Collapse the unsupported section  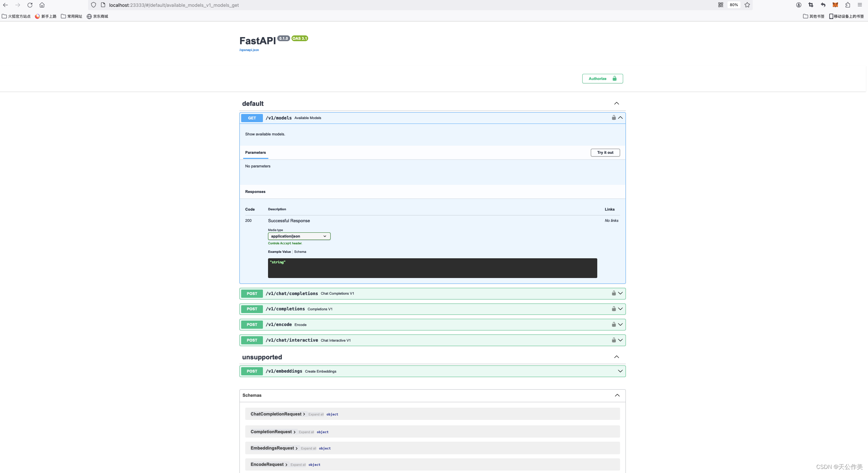click(x=617, y=357)
